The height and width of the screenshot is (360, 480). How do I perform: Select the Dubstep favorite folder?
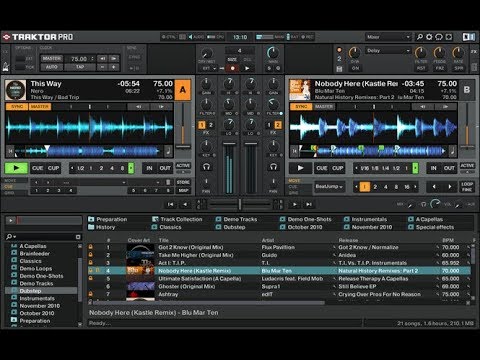tap(231, 227)
